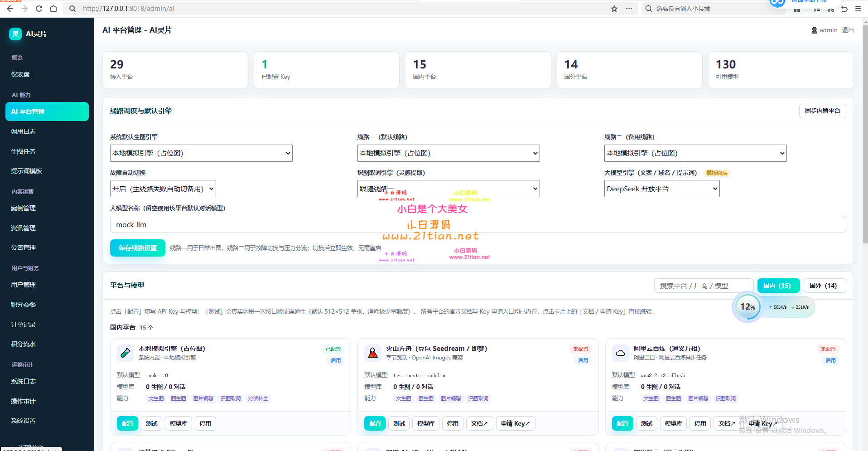Reload the page with the refresh icon
The width and height of the screenshot is (868, 451).
tap(39, 9)
